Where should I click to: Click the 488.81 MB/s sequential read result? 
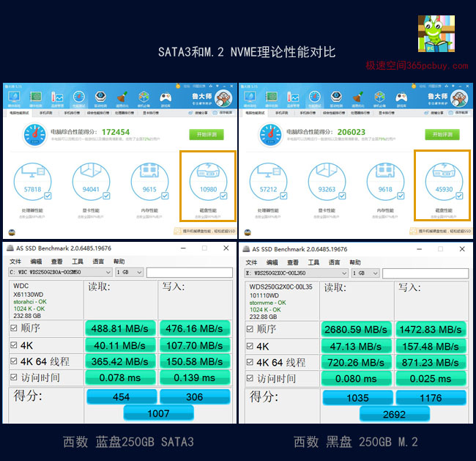pos(120,328)
